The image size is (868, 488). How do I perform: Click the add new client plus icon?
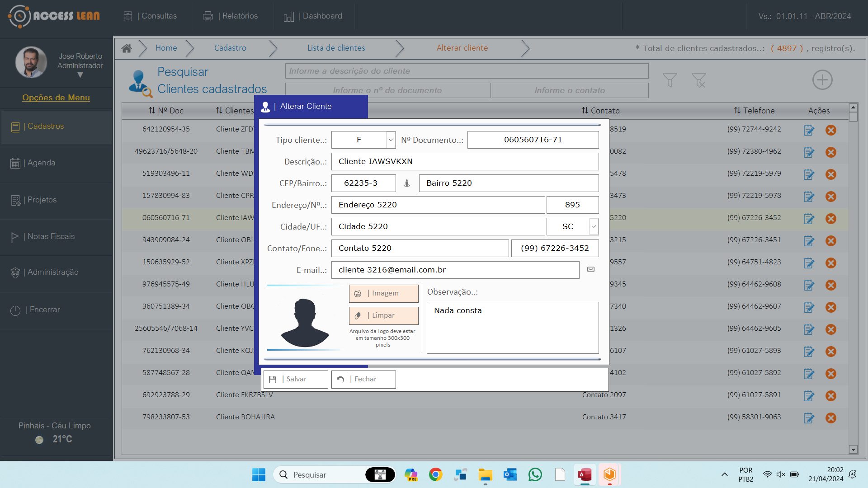tap(822, 80)
